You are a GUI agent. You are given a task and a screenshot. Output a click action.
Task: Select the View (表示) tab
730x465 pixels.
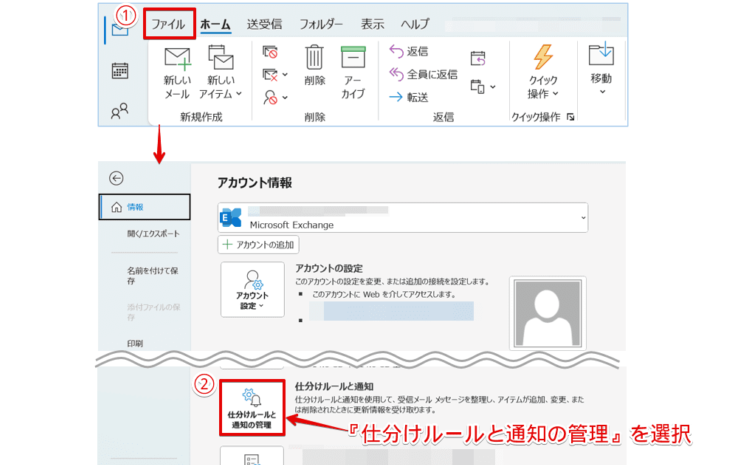372,23
